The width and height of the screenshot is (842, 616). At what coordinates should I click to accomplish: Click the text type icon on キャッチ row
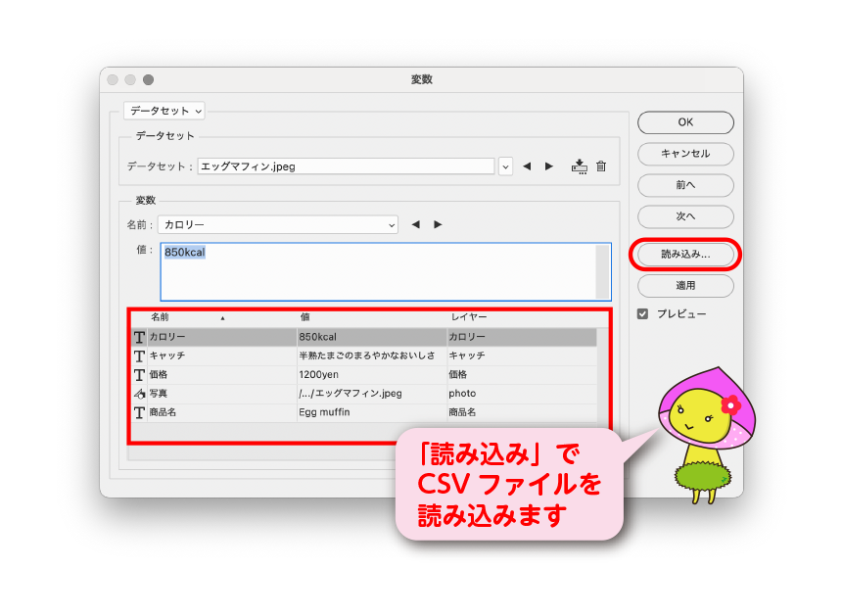pos(140,356)
